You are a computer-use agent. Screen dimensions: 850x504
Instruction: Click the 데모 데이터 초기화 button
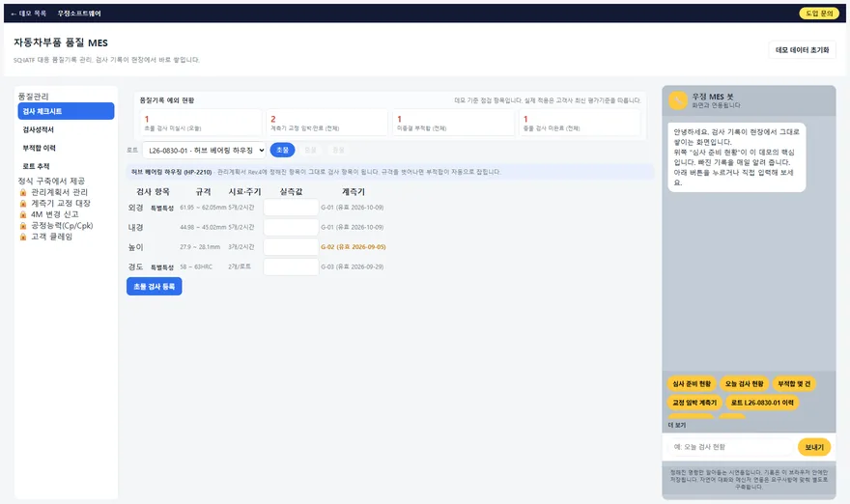[803, 50]
